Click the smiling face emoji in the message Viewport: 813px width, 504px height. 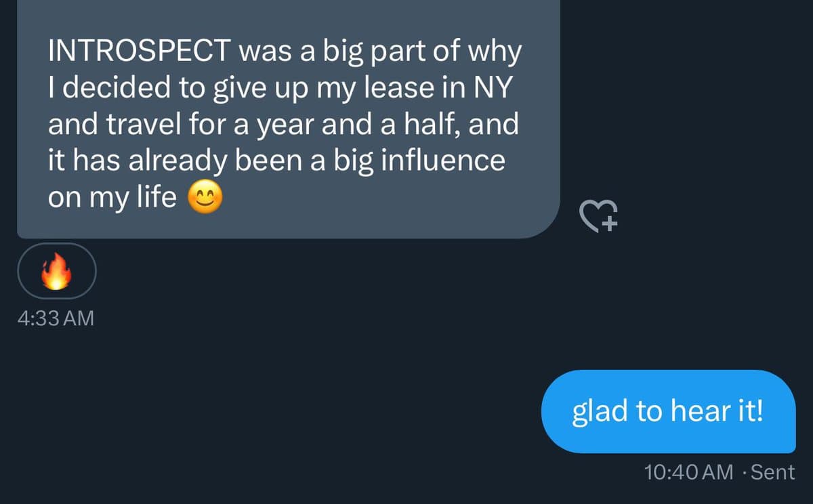(x=205, y=198)
